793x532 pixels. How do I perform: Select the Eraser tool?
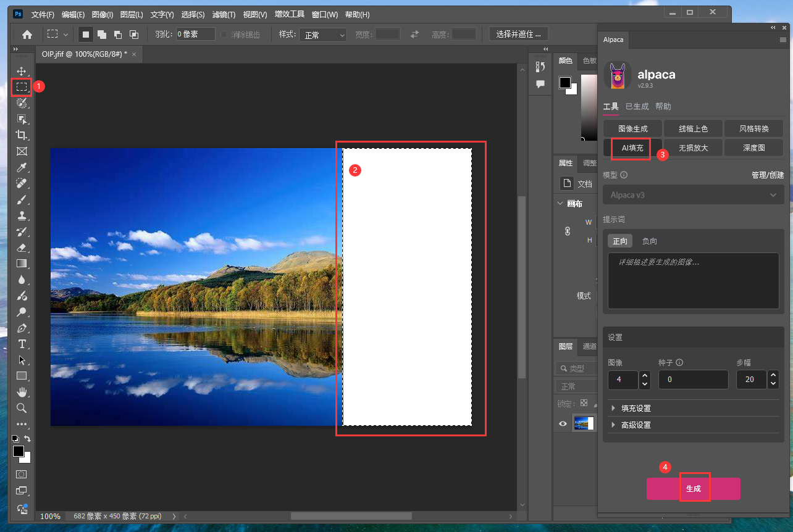[x=22, y=247]
